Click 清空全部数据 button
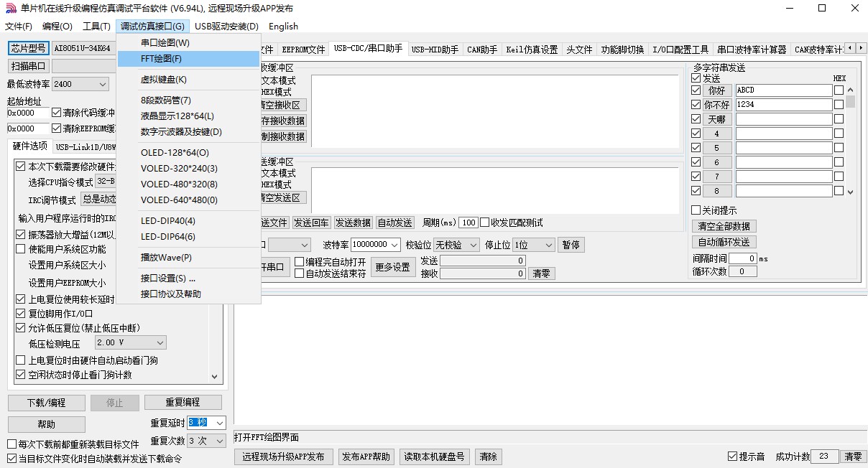Image resolution: width=868 pixels, height=468 pixels. pyautogui.click(x=725, y=226)
